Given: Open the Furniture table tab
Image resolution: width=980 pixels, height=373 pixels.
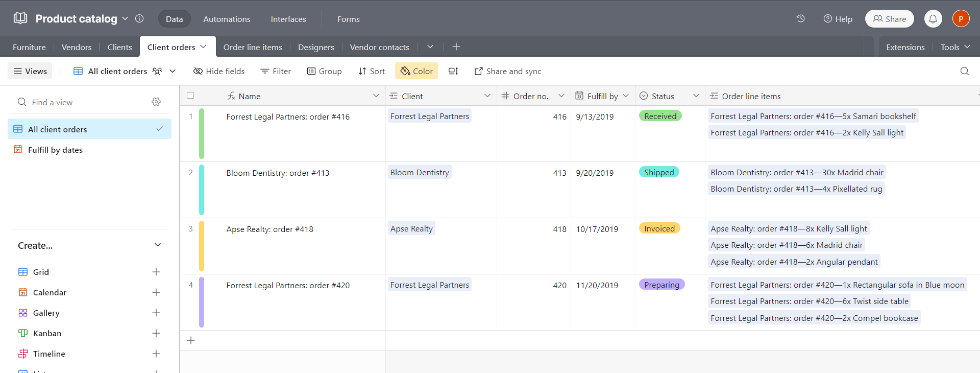Looking at the screenshot, I should 29,47.
